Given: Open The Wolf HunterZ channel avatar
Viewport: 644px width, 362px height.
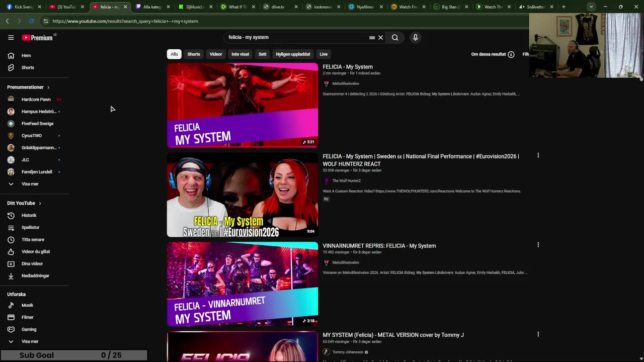Looking at the screenshot, I should [326, 180].
